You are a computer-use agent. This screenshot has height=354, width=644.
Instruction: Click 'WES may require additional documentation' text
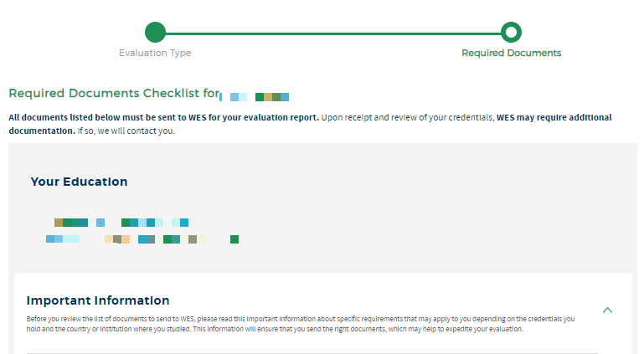pos(554,117)
